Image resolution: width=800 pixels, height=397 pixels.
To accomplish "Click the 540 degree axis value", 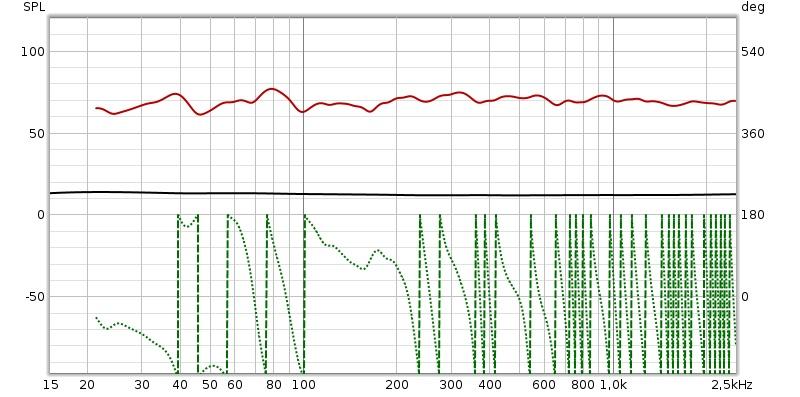I will tap(753, 52).
